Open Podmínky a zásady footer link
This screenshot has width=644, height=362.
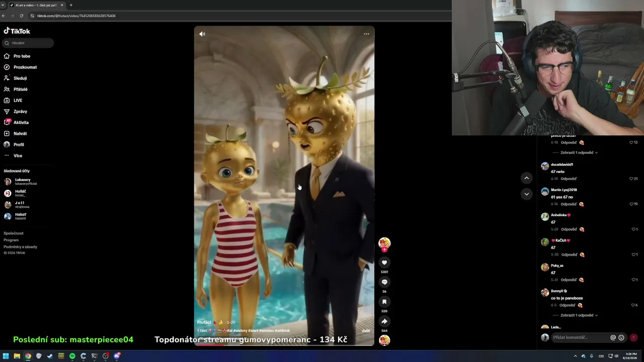pos(21,247)
